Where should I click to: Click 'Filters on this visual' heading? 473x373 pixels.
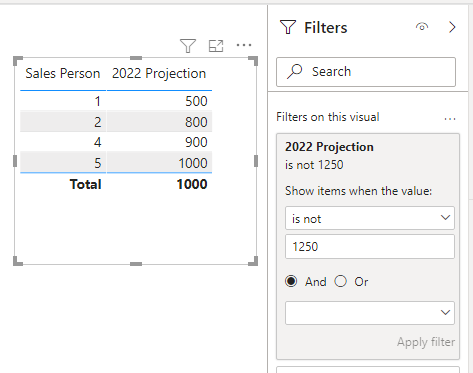coord(328,117)
